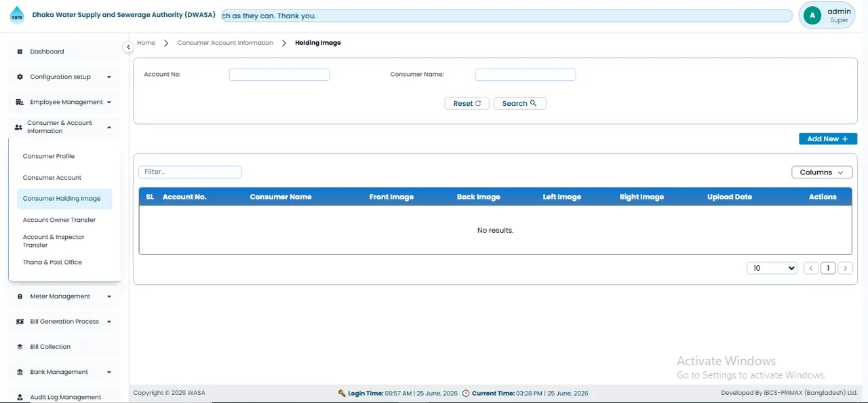This screenshot has height=403, width=868.
Task: Click the Bank Management building icon
Action: 20,372
